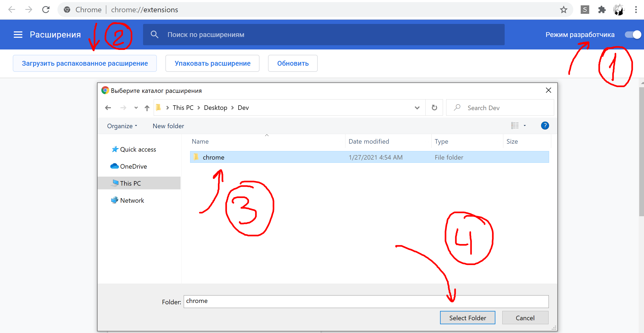Sort by the Date modified column header
This screenshot has width=644, height=333.
(369, 141)
